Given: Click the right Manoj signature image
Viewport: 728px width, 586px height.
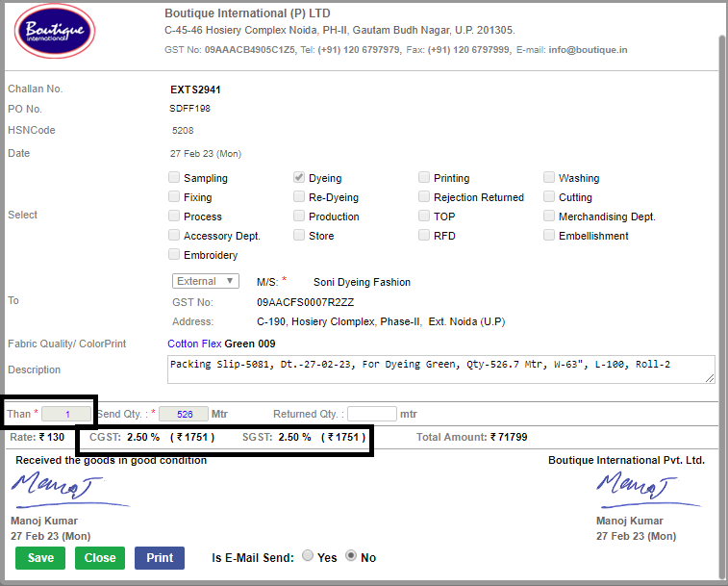Looking at the screenshot, I should [647, 489].
